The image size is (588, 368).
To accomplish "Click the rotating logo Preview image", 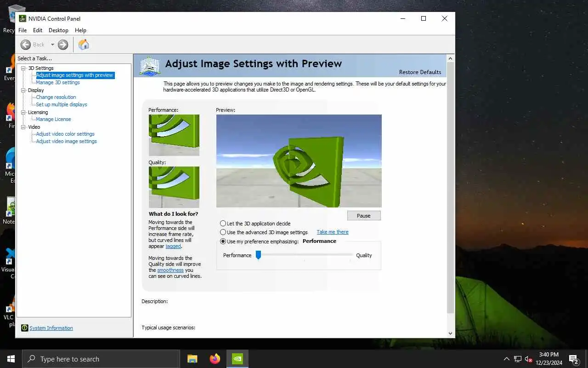I will (x=299, y=161).
